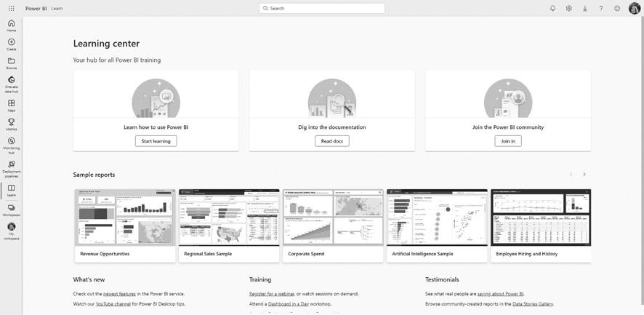Image resolution: width=644 pixels, height=315 pixels.
Task: Click the Learning center heading
Action: click(106, 44)
